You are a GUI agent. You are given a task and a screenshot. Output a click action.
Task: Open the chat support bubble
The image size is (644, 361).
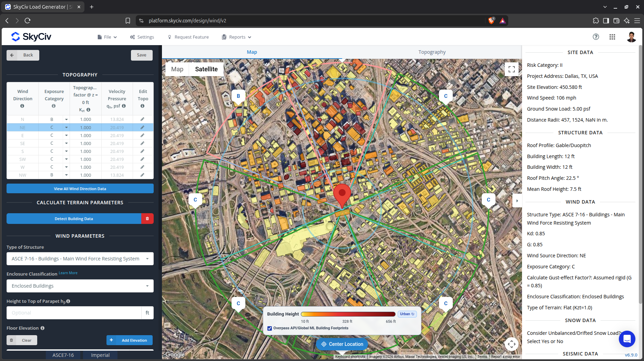coord(627,339)
